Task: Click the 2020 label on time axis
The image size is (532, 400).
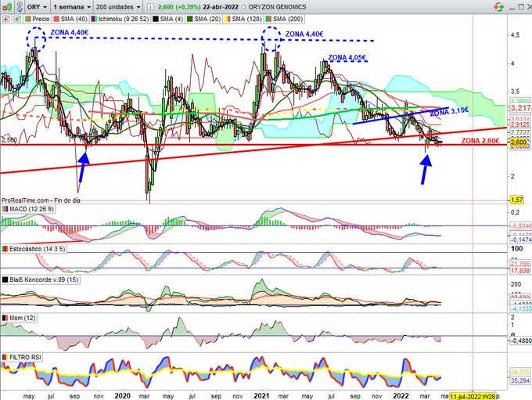Action: click(123, 396)
